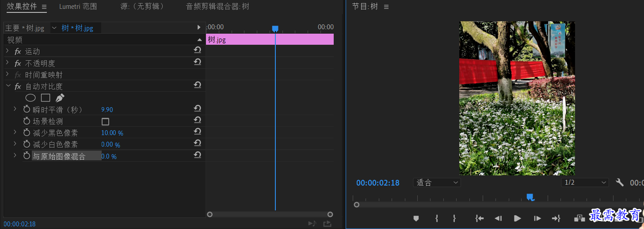Add a marker in program monitor
Screen dimensions: 644x229
[416, 218]
